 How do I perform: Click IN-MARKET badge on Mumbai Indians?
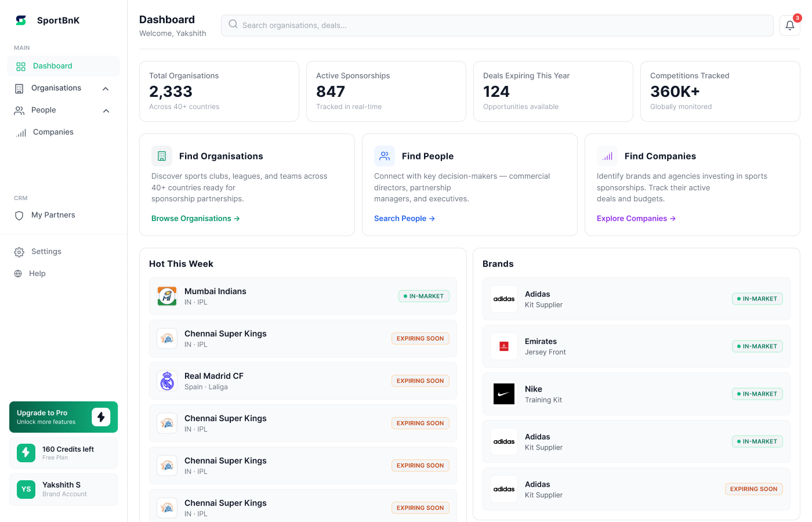[x=424, y=296]
